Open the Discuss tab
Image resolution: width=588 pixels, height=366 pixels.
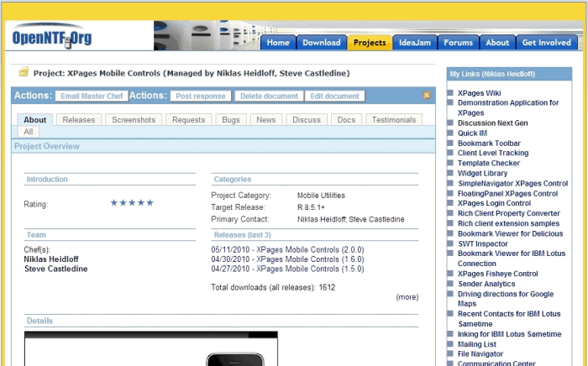[307, 120]
